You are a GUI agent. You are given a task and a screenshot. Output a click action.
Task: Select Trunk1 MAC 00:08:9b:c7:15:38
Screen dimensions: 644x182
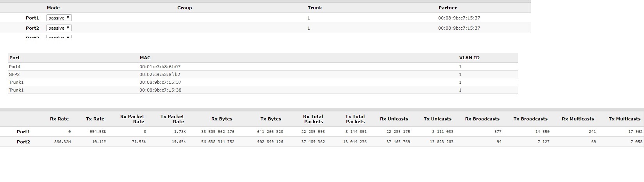click(161, 90)
